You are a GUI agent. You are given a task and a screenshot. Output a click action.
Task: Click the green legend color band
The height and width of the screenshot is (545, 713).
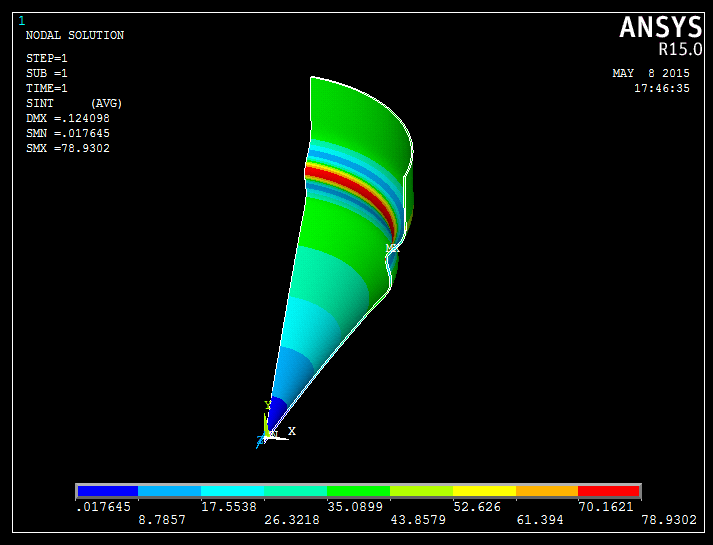[358, 491]
